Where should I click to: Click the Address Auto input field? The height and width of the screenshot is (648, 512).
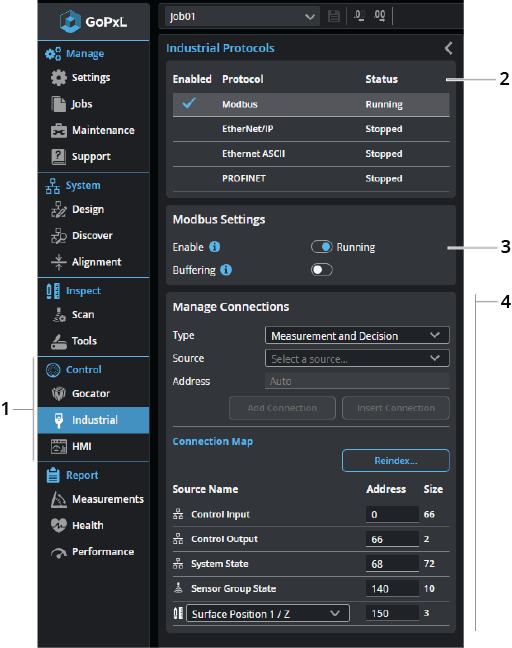[357, 381]
